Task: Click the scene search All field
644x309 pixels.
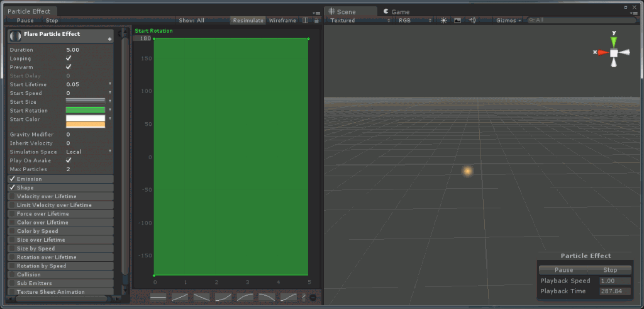Action: click(x=582, y=20)
